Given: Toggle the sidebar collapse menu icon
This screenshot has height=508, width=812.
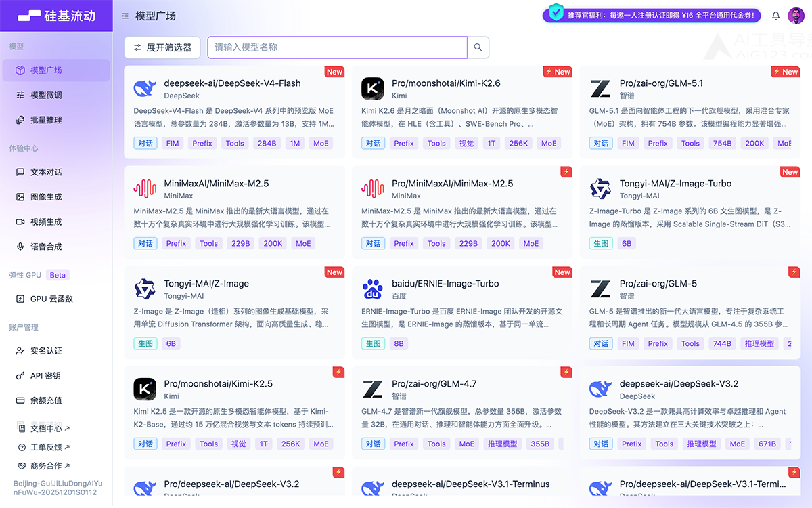Looking at the screenshot, I should click(x=125, y=16).
